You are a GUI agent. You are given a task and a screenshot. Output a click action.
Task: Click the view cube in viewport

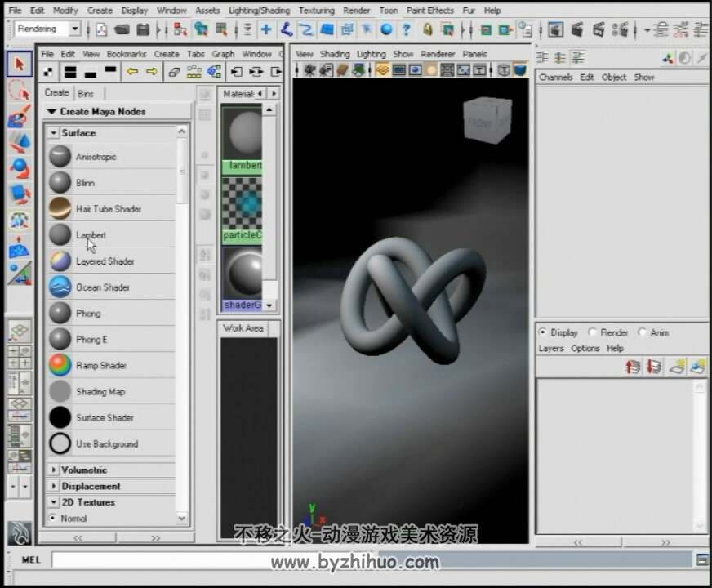pyautogui.click(x=487, y=120)
